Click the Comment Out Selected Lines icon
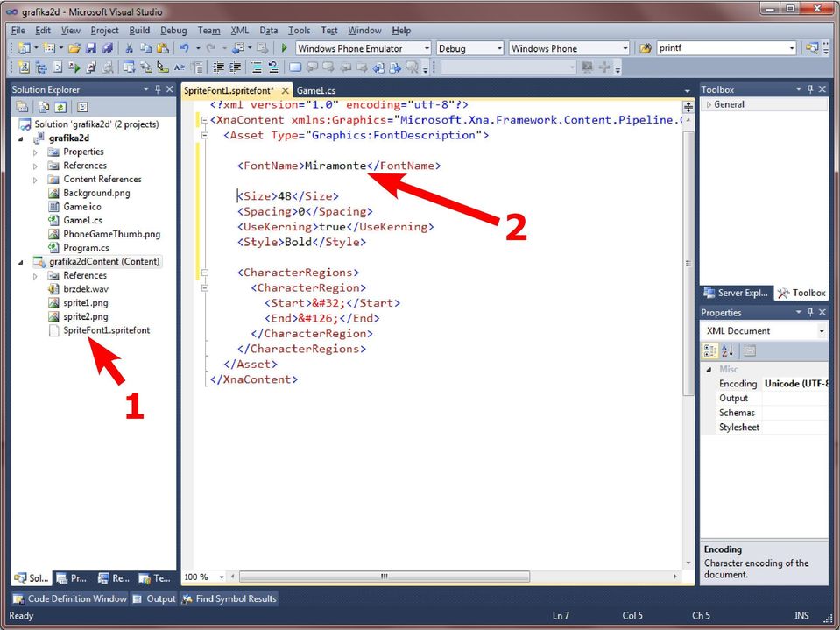The image size is (840, 630). click(257, 67)
